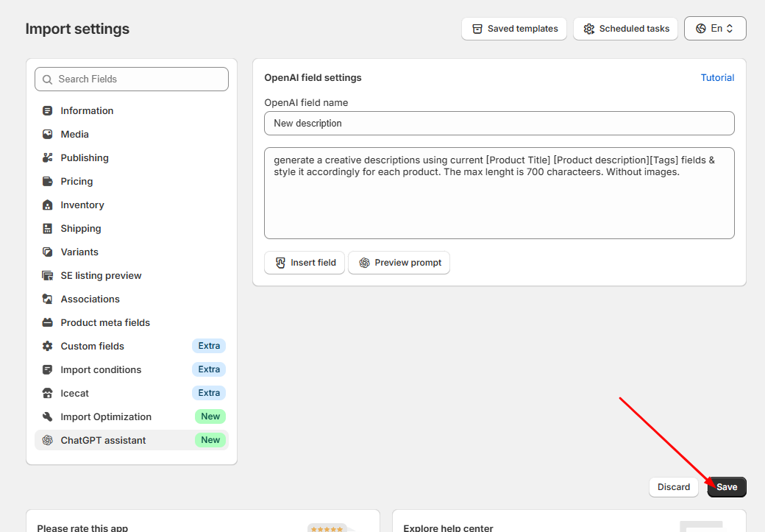The width and height of the screenshot is (765, 532).
Task: Select Variants in the sidebar
Action: pyautogui.click(x=132, y=252)
